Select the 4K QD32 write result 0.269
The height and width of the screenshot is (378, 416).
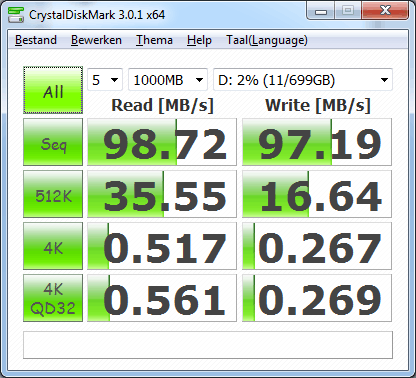(x=317, y=298)
